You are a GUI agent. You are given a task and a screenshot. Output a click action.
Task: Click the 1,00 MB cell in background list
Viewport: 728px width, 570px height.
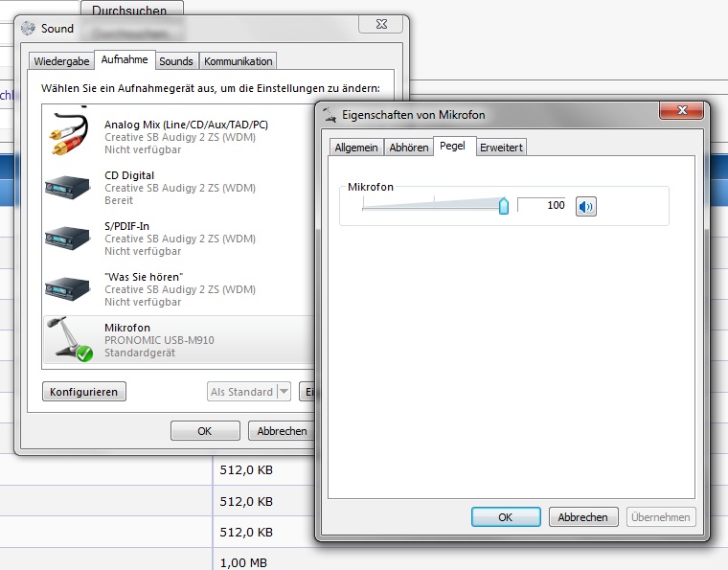[x=243, y=562]
